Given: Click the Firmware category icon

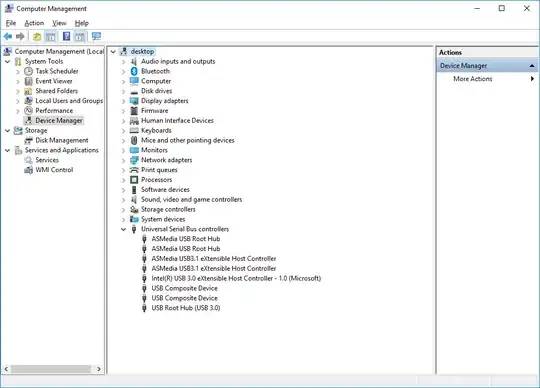Looking at the screenshot, I should (x=134, y=111).
